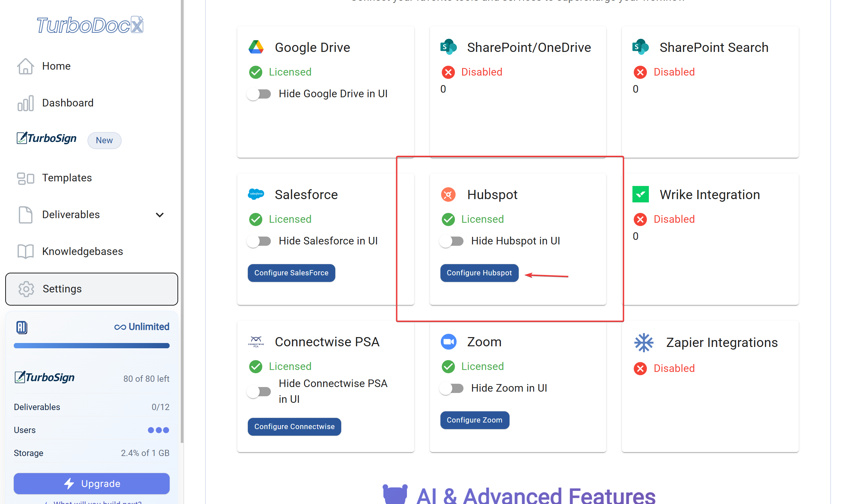Click the Zapier snowflake logo icon
Viewport: 852px width, 504px height.
point(644,343)
